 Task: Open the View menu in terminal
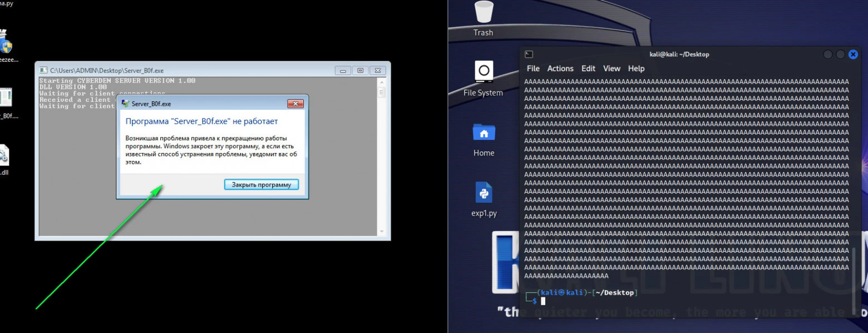point(611,68)
